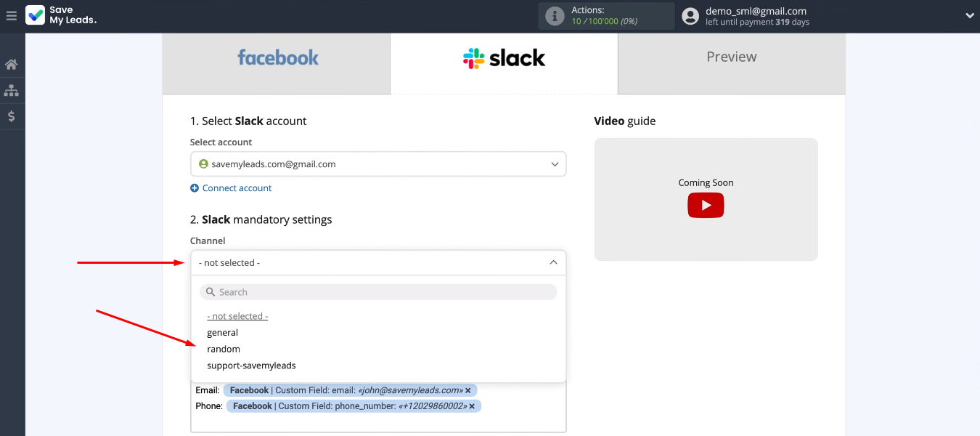The height and width of the screenshot is (436, 980).
Task: Click the channel Search field
Action: [x=378, y=292]
